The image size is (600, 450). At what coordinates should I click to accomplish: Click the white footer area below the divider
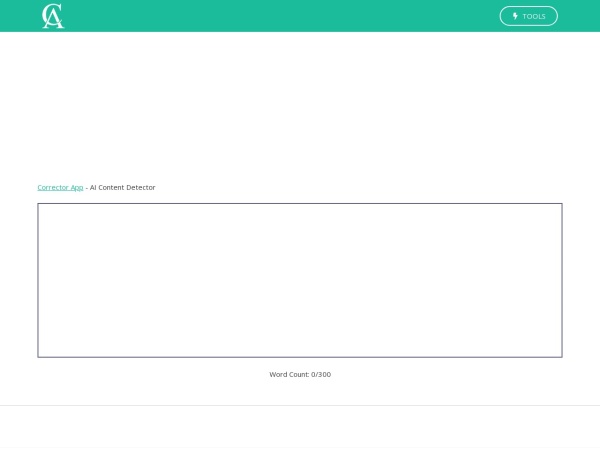coord(300,428)
